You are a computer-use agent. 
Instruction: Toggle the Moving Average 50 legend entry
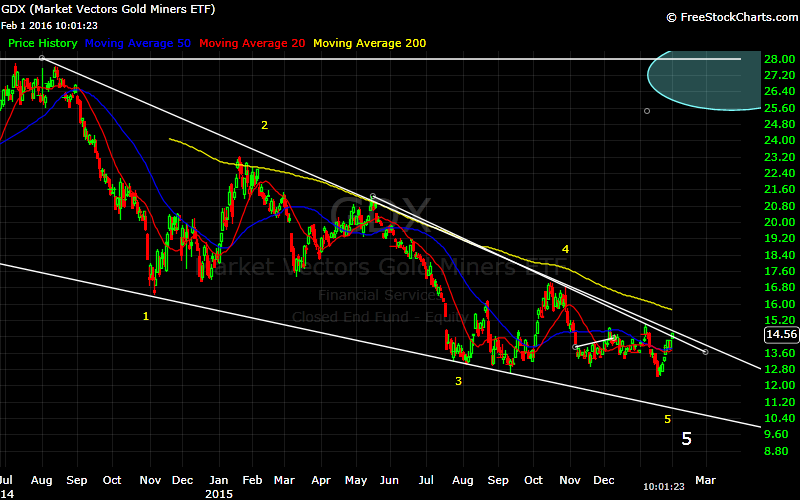point(140,44)
